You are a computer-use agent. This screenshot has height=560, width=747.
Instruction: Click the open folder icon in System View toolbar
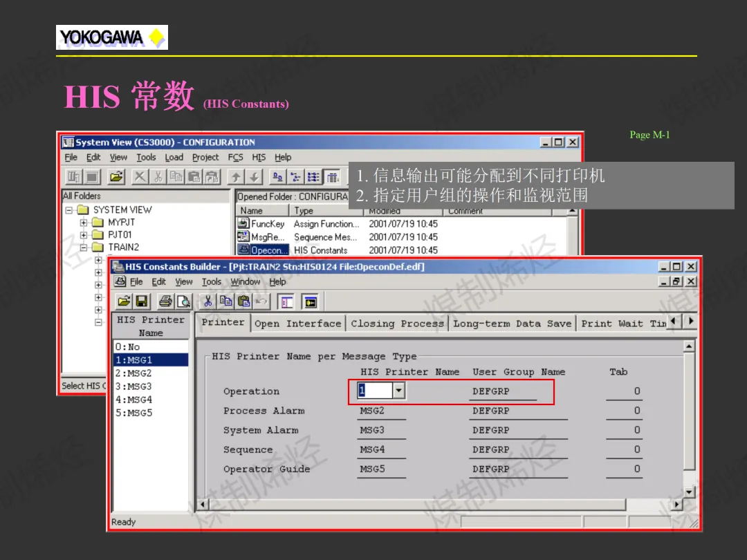[x=116, y=177]
